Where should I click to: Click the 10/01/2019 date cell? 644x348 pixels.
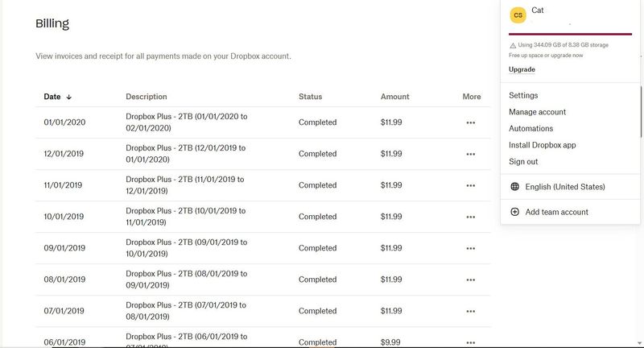click(x=64, y=217)
